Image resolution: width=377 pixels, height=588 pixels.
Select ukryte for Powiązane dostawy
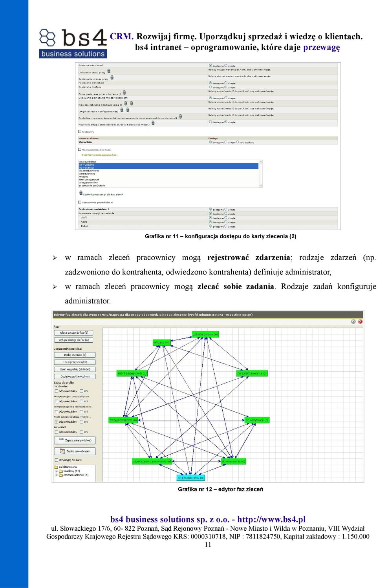point(226,87)
